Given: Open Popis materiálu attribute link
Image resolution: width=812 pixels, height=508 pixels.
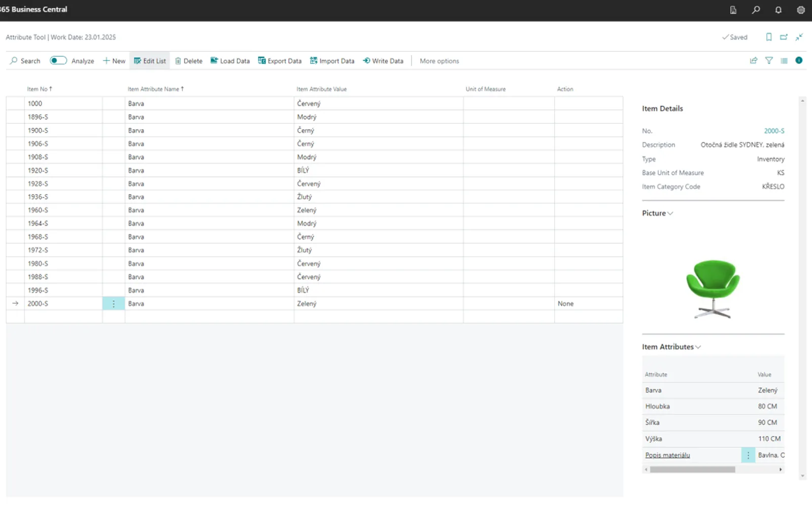Looking at the screenshot, I should [667, 455].
